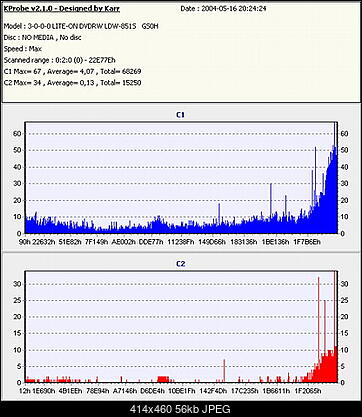Click the D6DE4h x-axis label
362x417 pixels.
(x=152, y=391)
